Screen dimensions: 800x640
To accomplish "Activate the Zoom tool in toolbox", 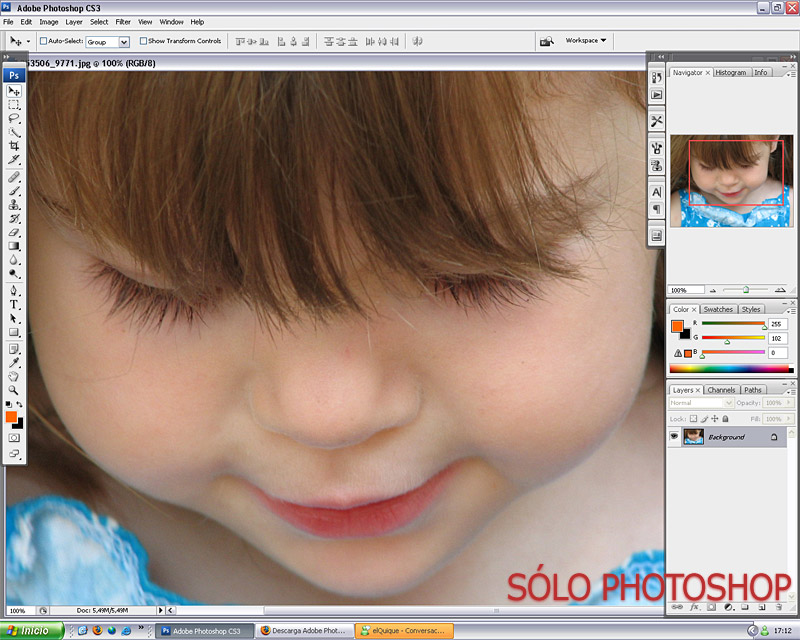I will coord(14,390).
